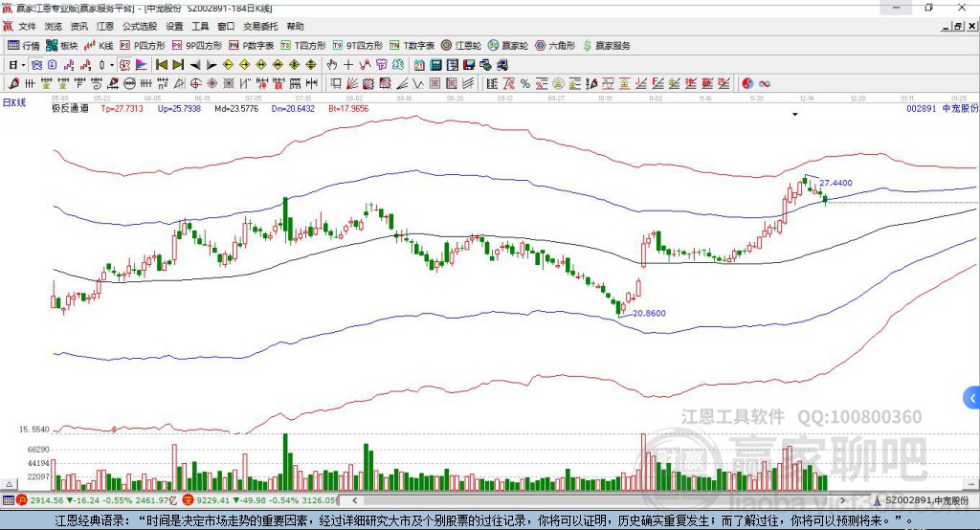Click the Tp=27.7313 indicator value
Image resolution: width=980 pixels, height=530 pixels.
[122, 108]
